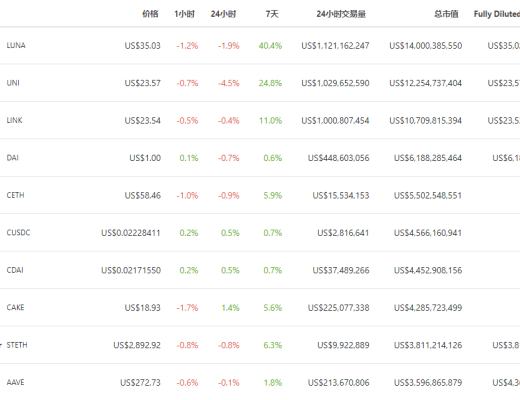Click STETH 7-day change 6.3%

(272, 345)
